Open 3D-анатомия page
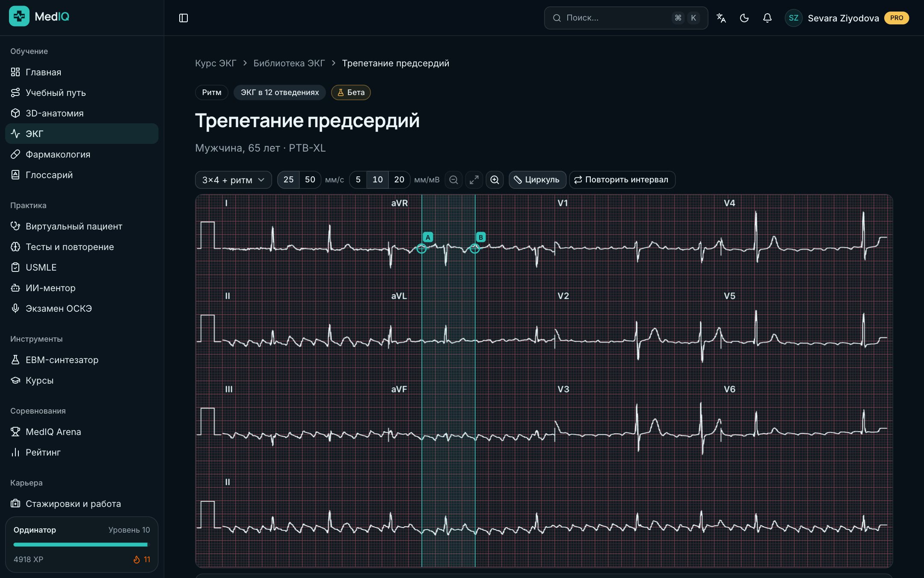Viewport: 924px width, 578px height. (x=82, y=113)
